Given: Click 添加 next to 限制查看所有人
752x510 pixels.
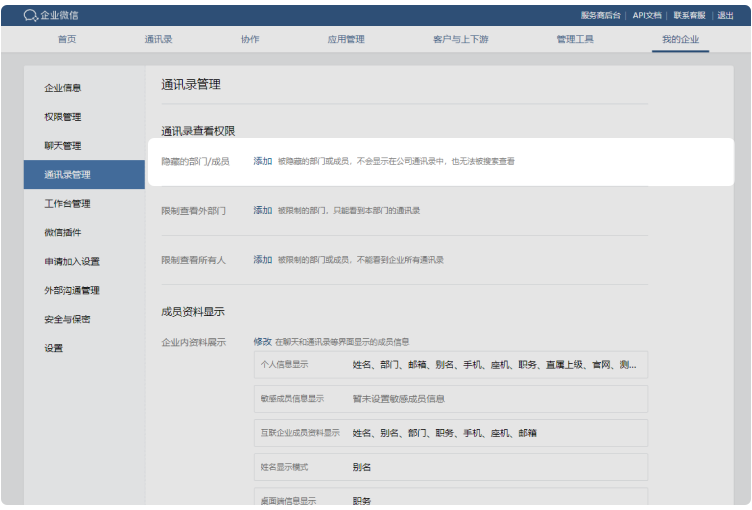Looking at the screenshot, I should pyautogui.click(x=262, y=260).
